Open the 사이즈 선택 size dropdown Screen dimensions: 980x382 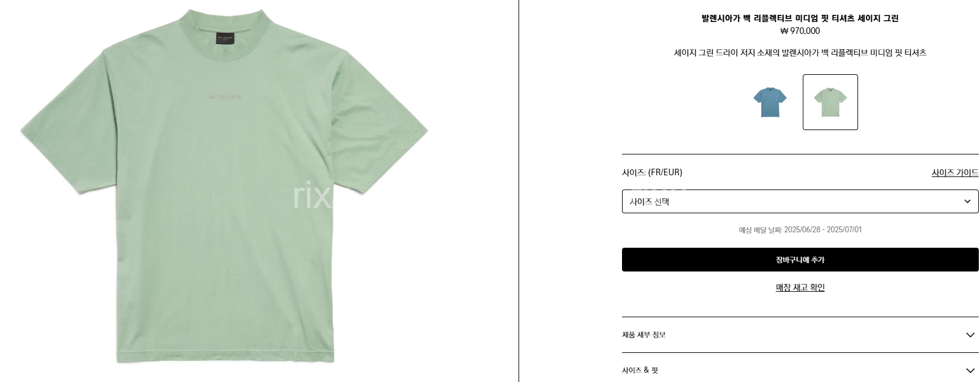point(800,201)
